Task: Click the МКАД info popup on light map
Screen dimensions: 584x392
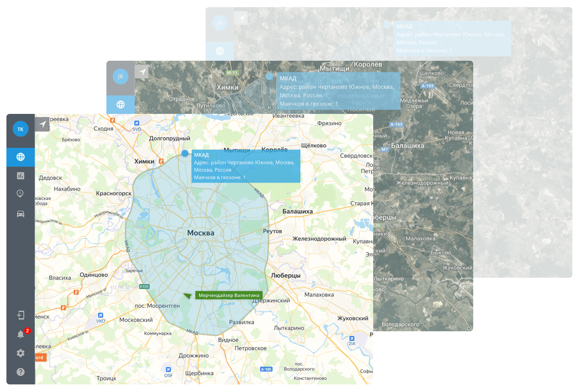Action: click(246, 166)
